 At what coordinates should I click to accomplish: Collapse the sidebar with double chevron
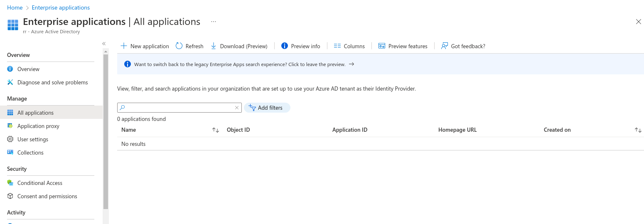tap(104, 44)
